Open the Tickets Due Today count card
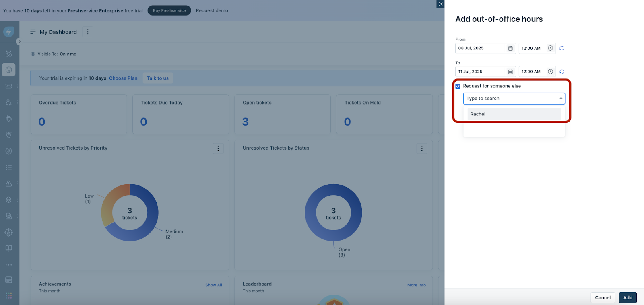Screen dimensions: 644x305 click(x=181, y=114)
